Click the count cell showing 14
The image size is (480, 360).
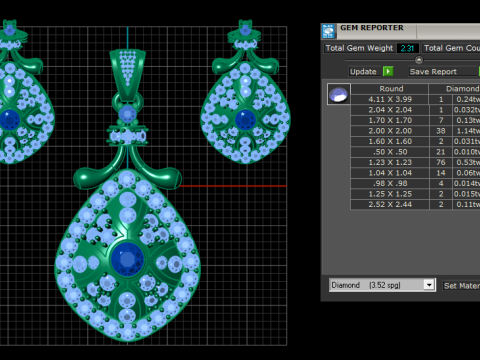coord(441,173)
